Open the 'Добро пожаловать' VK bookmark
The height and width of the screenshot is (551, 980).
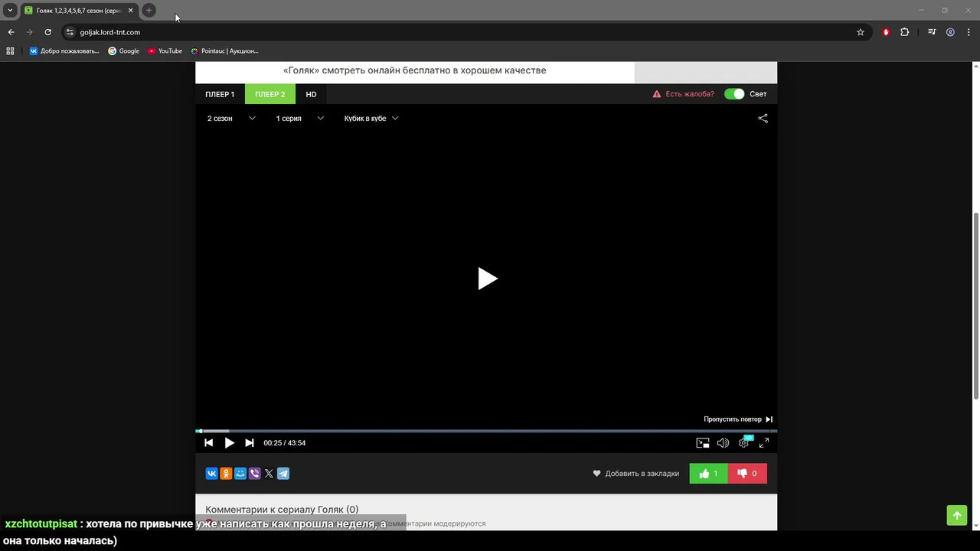[64, 51]
